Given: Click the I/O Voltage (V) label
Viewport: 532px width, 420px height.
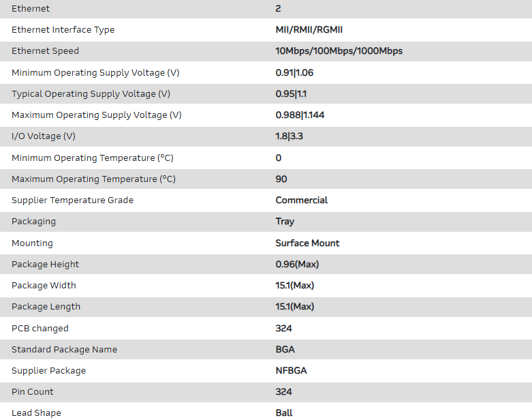Looking at the screenshot, I should 44,136.
